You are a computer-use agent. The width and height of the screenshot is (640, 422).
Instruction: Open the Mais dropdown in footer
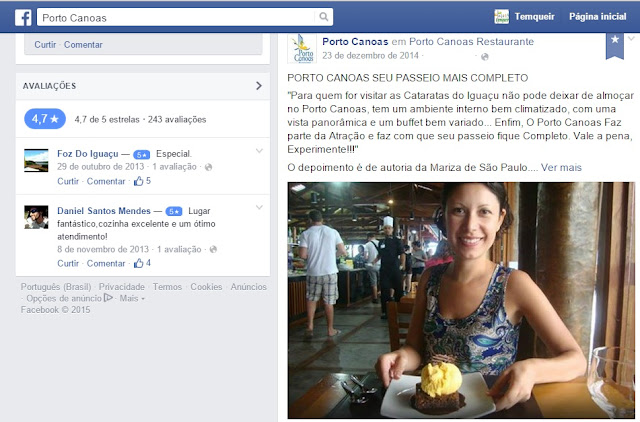click(132, 298)
